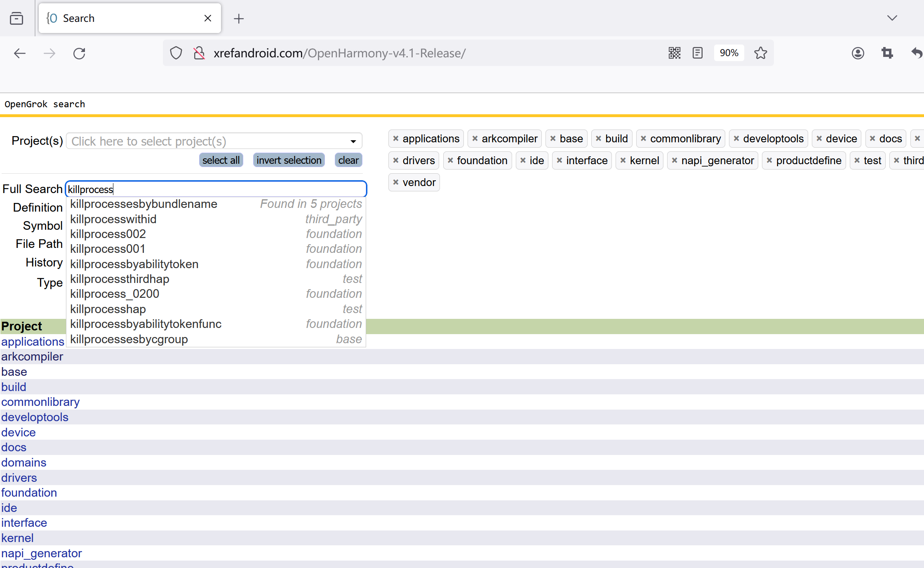Remove the docs project tag

pyautogui.click(x=872, y=139)
